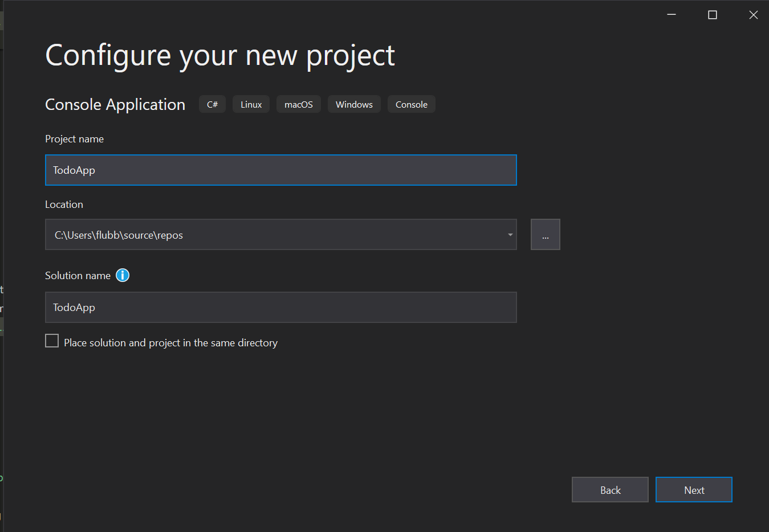The image size is (769, 532).
Task: Select the Console project type tag
Action: click(x=411, y=104)
